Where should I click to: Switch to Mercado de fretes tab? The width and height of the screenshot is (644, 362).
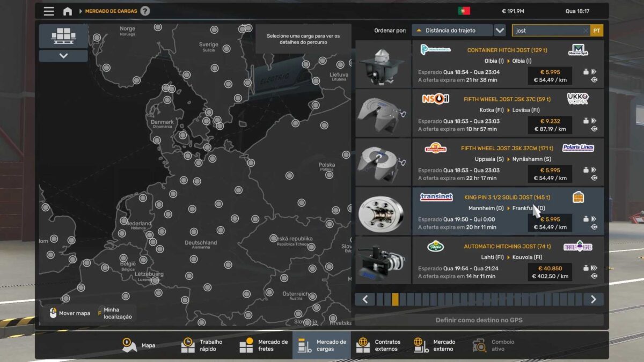coord(264,345)
